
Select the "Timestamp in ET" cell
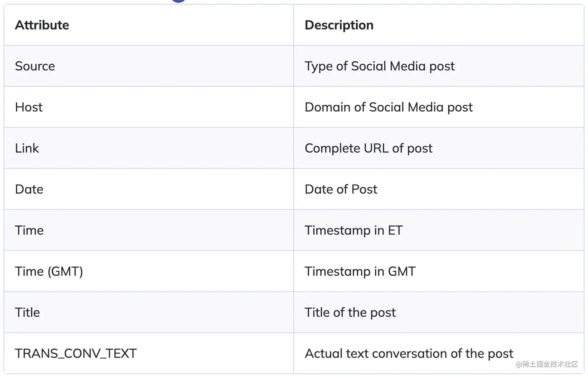click(x=353, y=230)
